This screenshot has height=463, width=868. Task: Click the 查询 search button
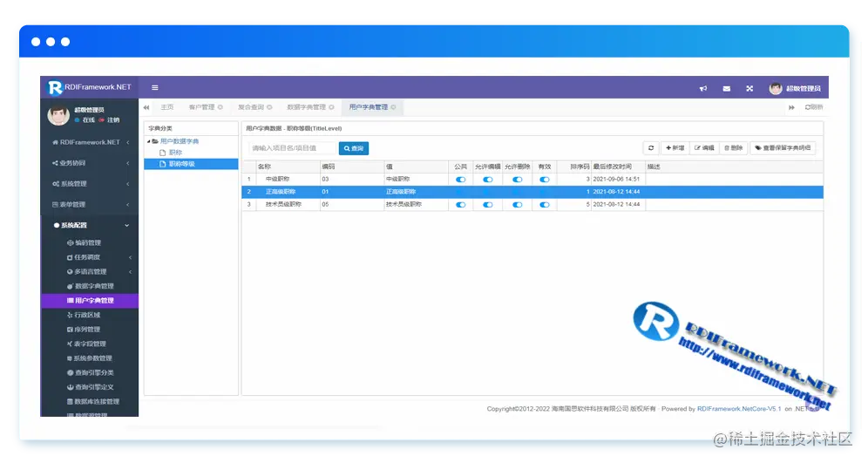[354, 148]
